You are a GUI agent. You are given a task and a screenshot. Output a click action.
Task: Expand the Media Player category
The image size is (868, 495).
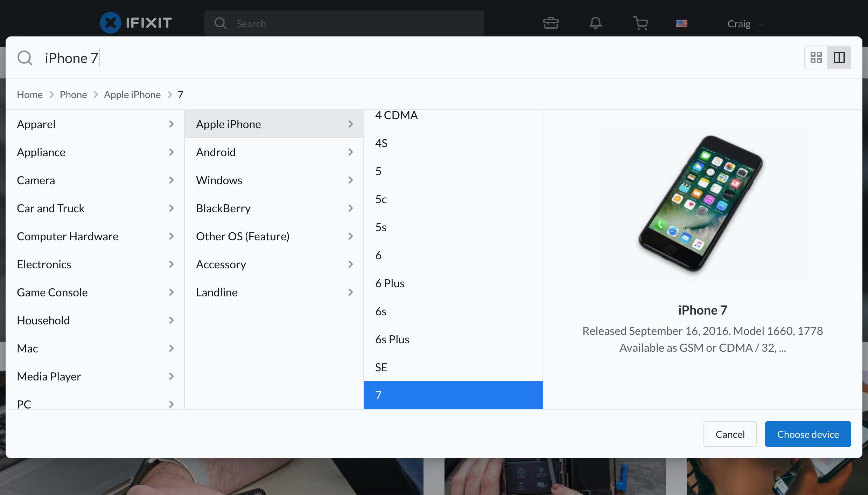click(95, 376)
